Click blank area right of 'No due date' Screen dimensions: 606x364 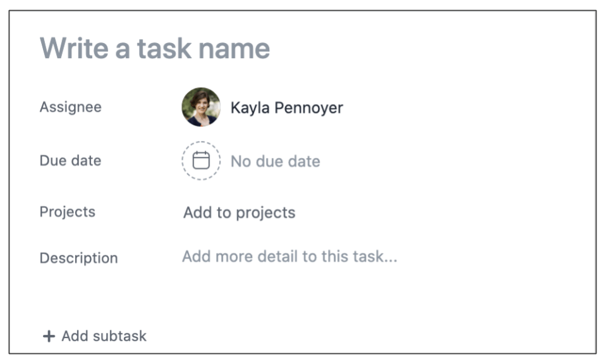pos(455,162)
